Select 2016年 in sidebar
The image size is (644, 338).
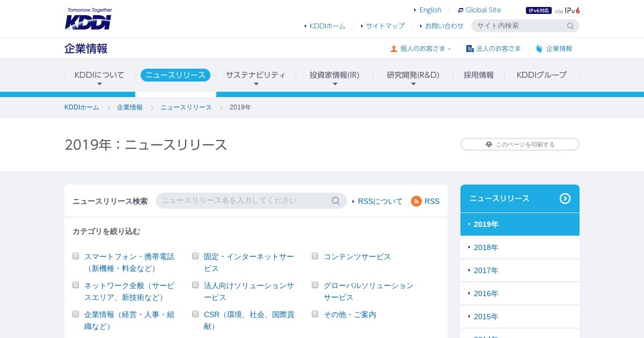click(520, 293)
